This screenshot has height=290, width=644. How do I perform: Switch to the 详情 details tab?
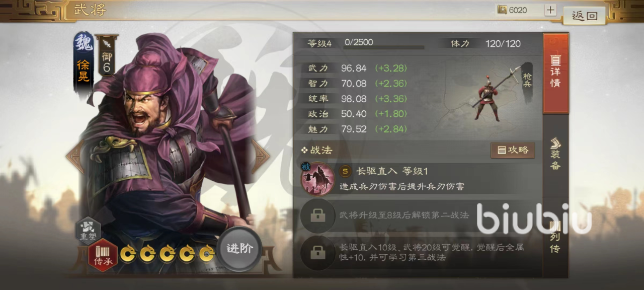click(x=555, y=74)
